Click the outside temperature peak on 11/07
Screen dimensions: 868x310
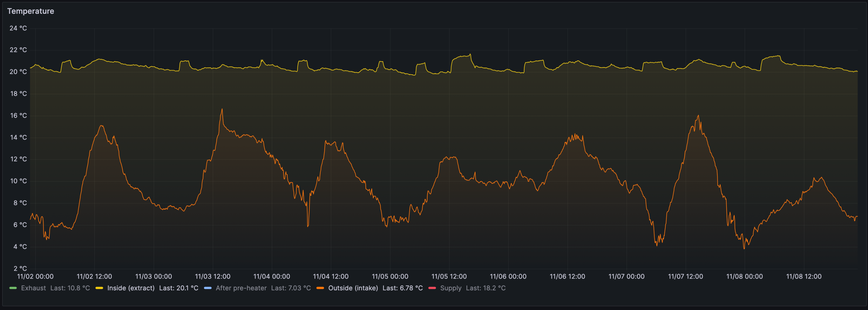[x=698, y=115]
